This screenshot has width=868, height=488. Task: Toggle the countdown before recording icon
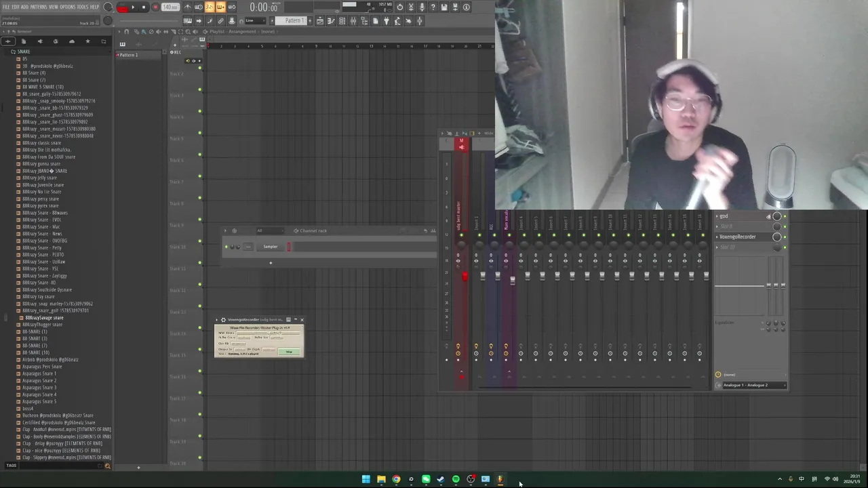tap(210, 7)
